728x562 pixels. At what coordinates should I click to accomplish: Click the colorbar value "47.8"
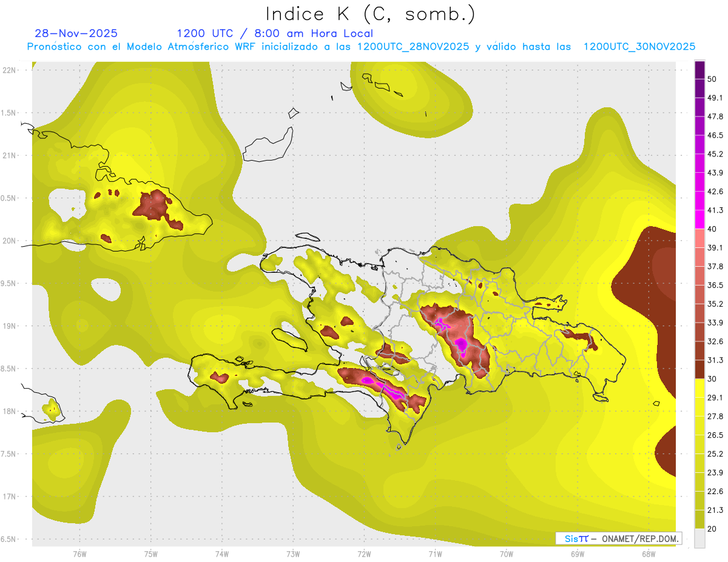(x=715, y=116)
